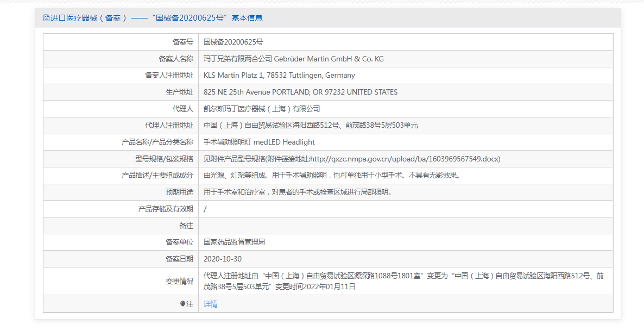Click the 备注 label

click(186, 226)
